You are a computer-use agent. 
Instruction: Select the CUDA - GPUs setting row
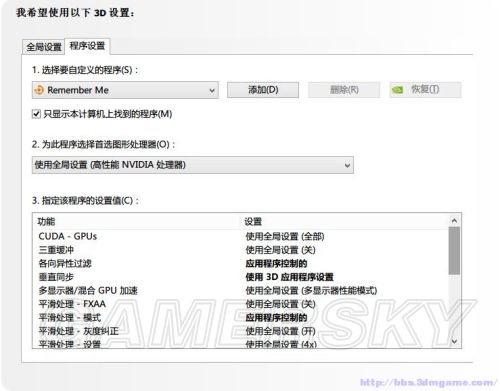[241, 236]
